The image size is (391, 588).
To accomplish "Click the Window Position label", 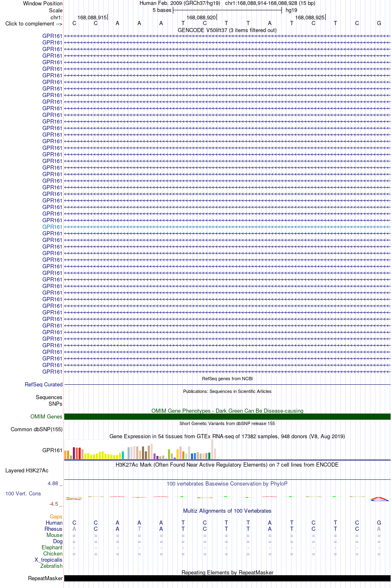I will tap(43, 3).
